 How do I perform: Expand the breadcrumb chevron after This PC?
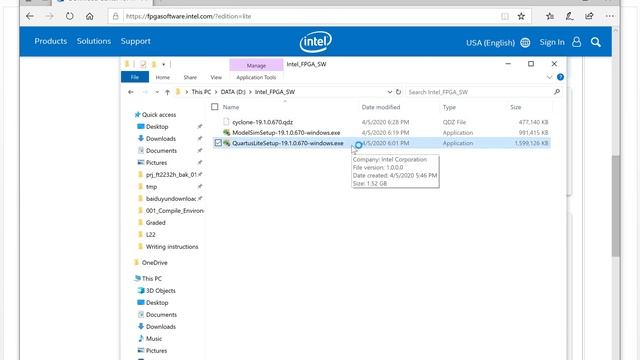click(x=216, y=92)
